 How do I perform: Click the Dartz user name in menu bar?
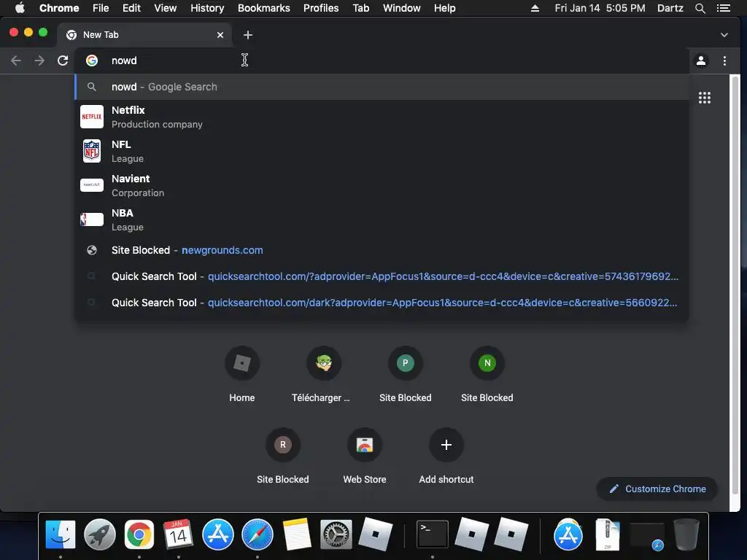(x=670, y=8)
